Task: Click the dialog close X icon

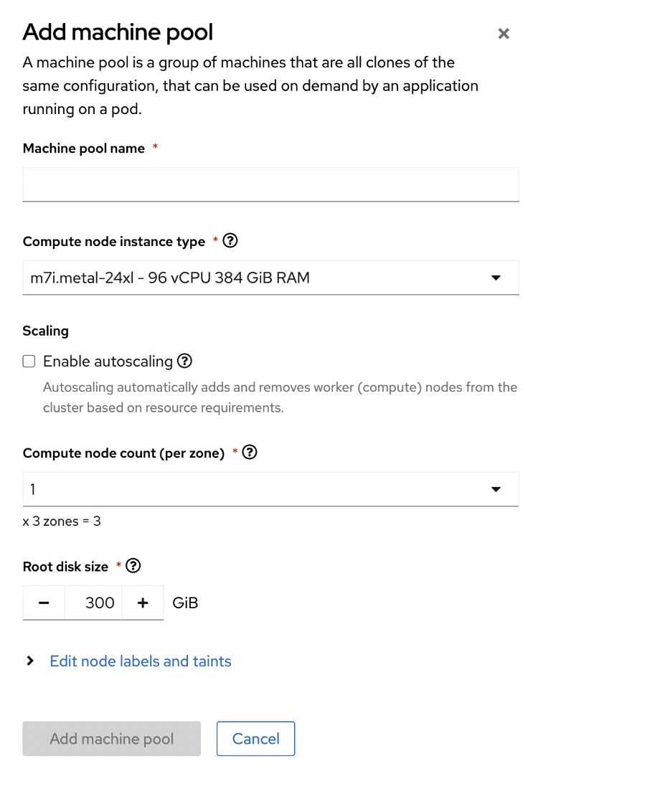Action: pyautogui.click(x=503, y=33)
